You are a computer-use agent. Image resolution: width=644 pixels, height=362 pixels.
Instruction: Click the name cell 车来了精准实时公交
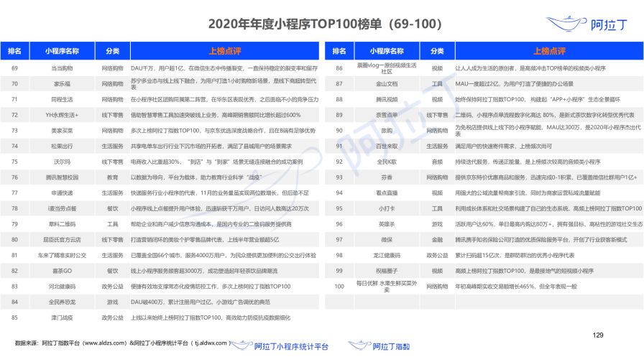click(62, 255)
